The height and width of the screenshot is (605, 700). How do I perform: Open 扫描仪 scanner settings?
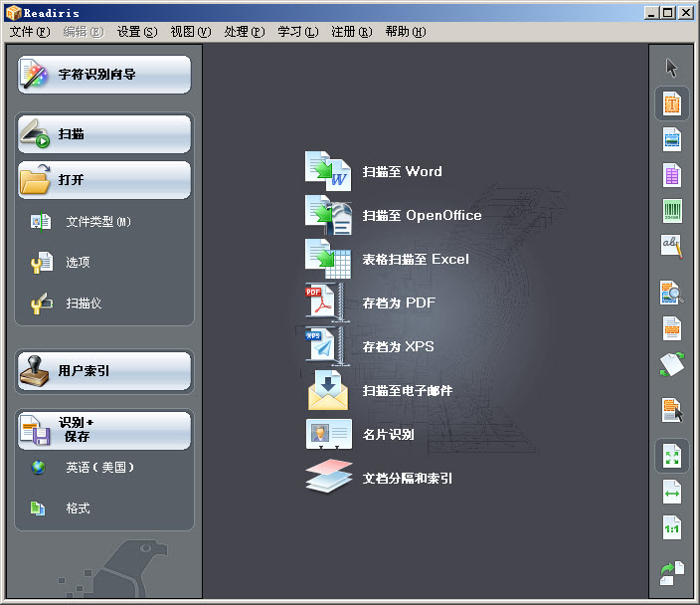pyautogui.click(x=66, y=303)
